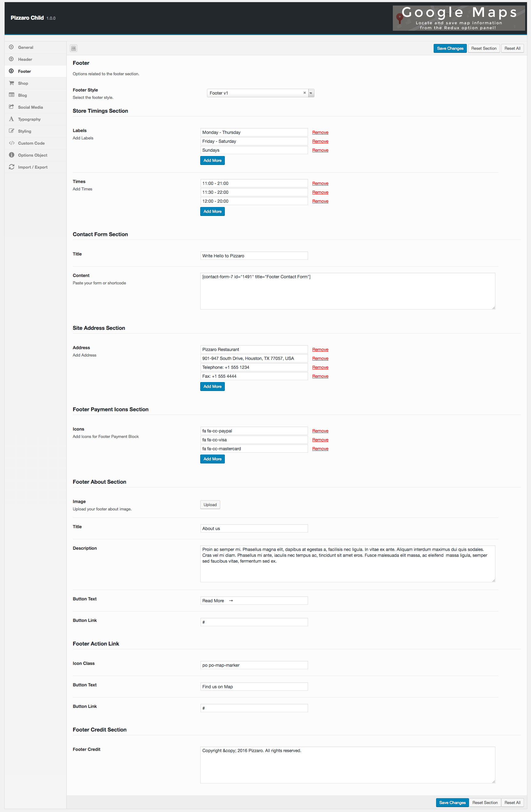
Task: Click the Footer sidebar down-arrow icon
Action: (x=11, y=71)
